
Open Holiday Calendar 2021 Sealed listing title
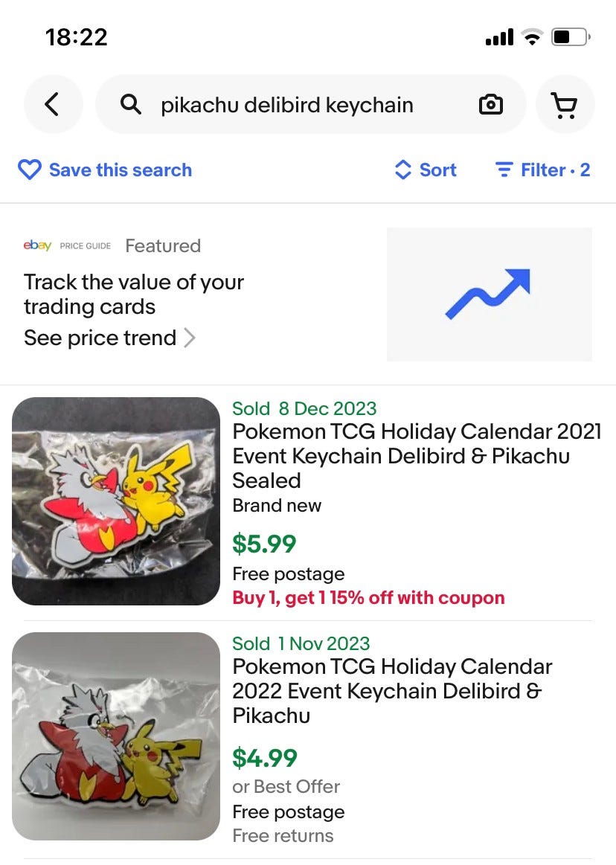click(x=401, y=456)
